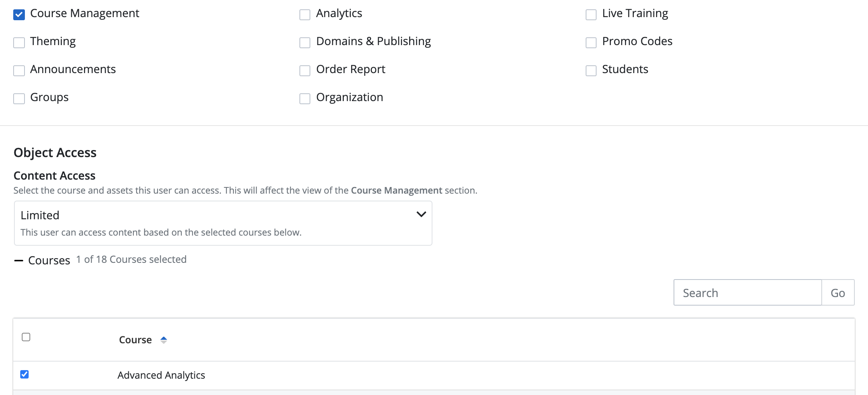Image resolution: width=868 pixels, height=395 pixels.
Task: Toggle the select-all courses header checkbox
Action: pos(26,337)
